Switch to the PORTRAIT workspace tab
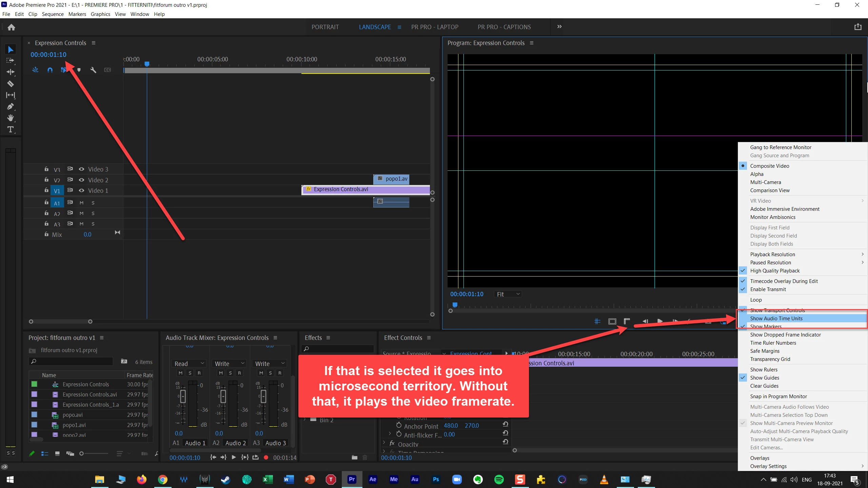The height and width of the screenshot is (488, 868). 325,27
